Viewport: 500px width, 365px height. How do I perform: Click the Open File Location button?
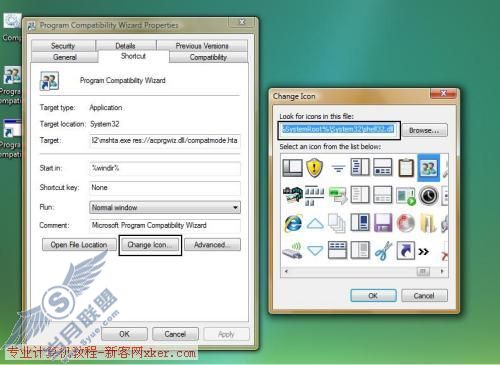(79, 245)
